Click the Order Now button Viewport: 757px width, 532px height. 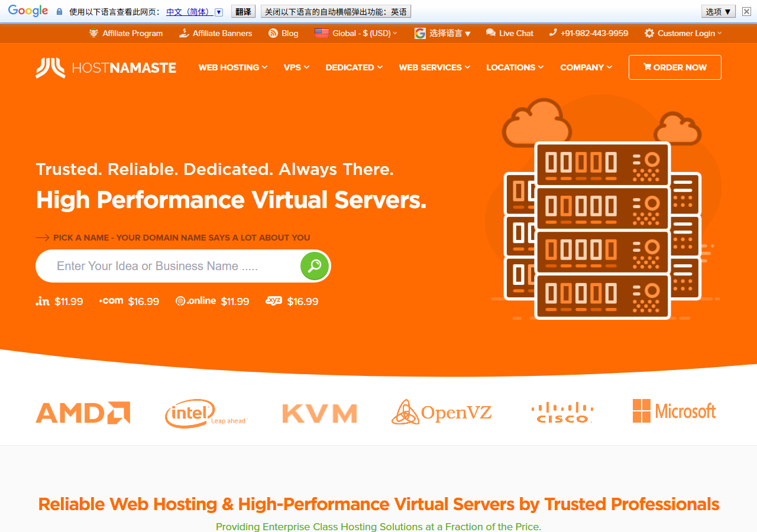point(675,67)
